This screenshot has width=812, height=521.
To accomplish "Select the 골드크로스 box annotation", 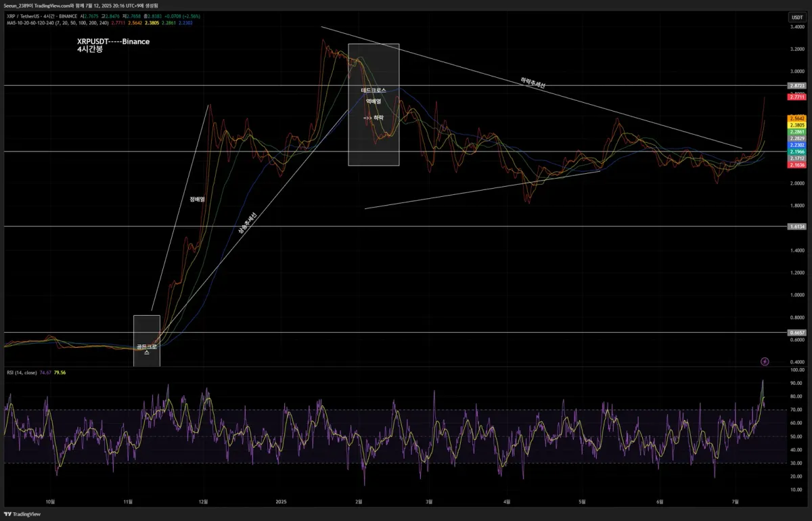I will pyautogui.click(x=147, y=341).
